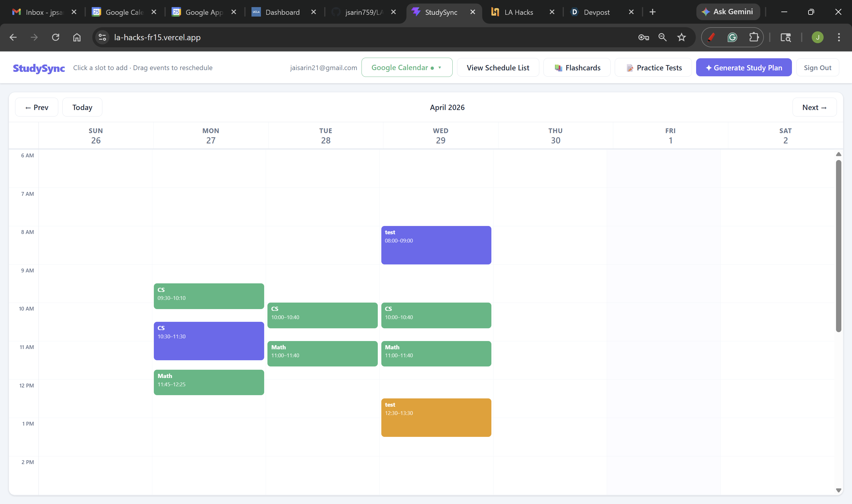Open the Extensions puzzle piece icon
The width and height of the screenshot is (852, 504).
[754, 37]
